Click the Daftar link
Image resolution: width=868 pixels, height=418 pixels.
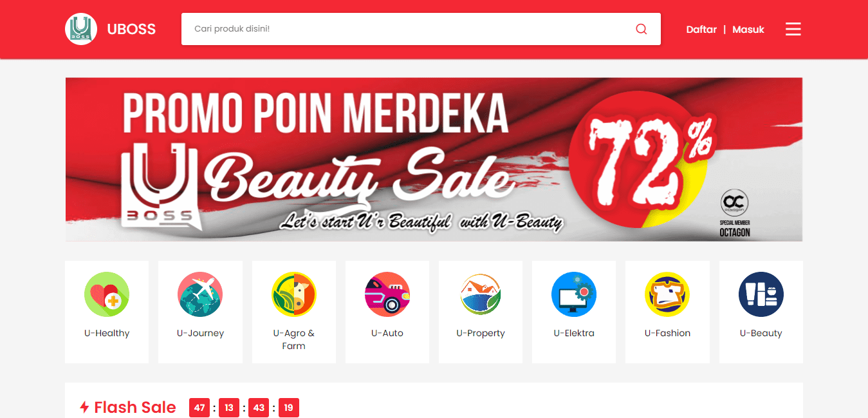(701, 29)
